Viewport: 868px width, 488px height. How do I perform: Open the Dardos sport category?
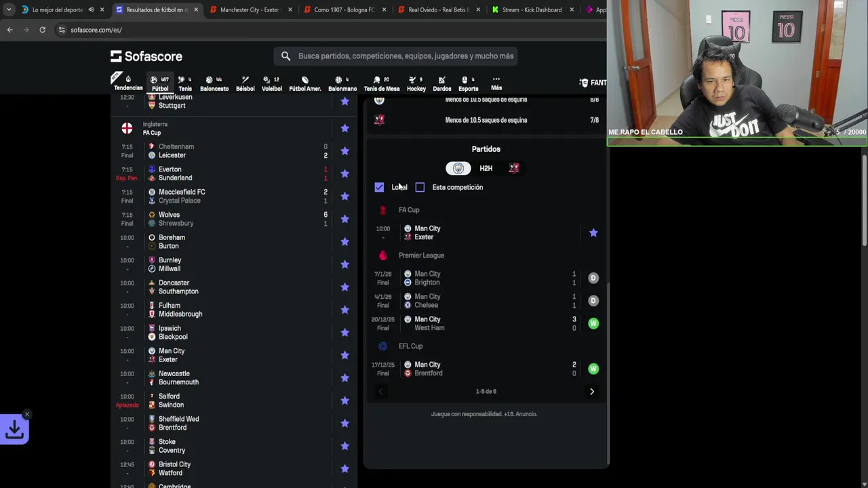[441, 83]
